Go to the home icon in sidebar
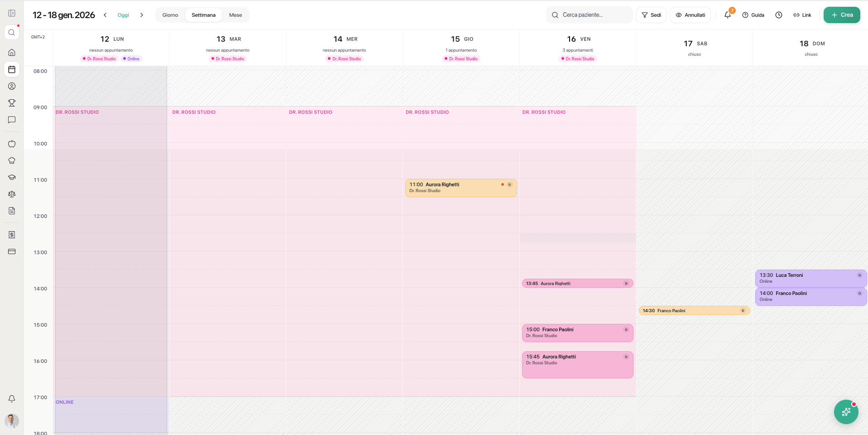The width and height of the screenshot is (868, 435). (x=12, y=53)
